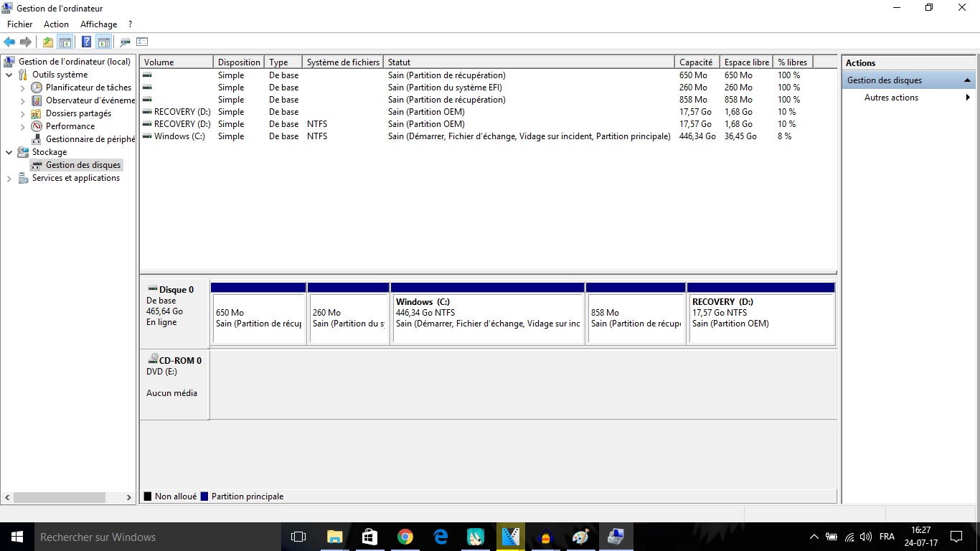
Task: Select the Windows (C:) partition block
Action: click(x=488, y=314)
